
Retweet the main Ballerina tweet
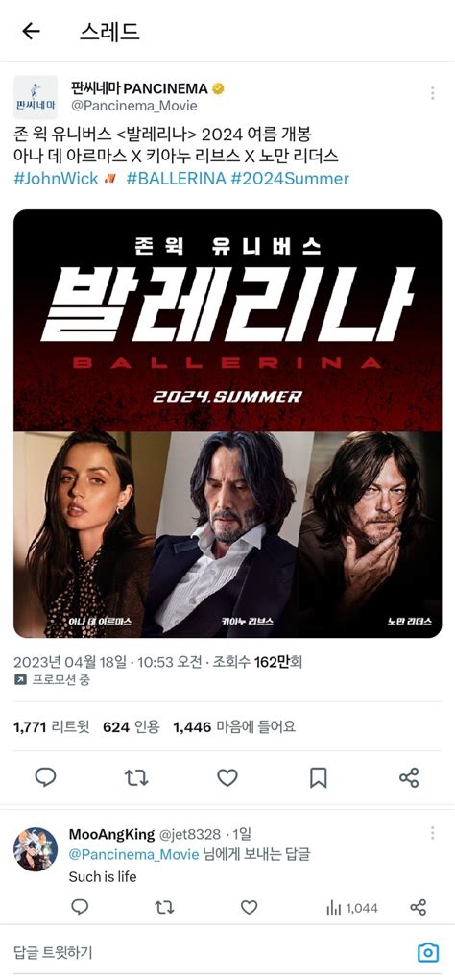(136, 777)
